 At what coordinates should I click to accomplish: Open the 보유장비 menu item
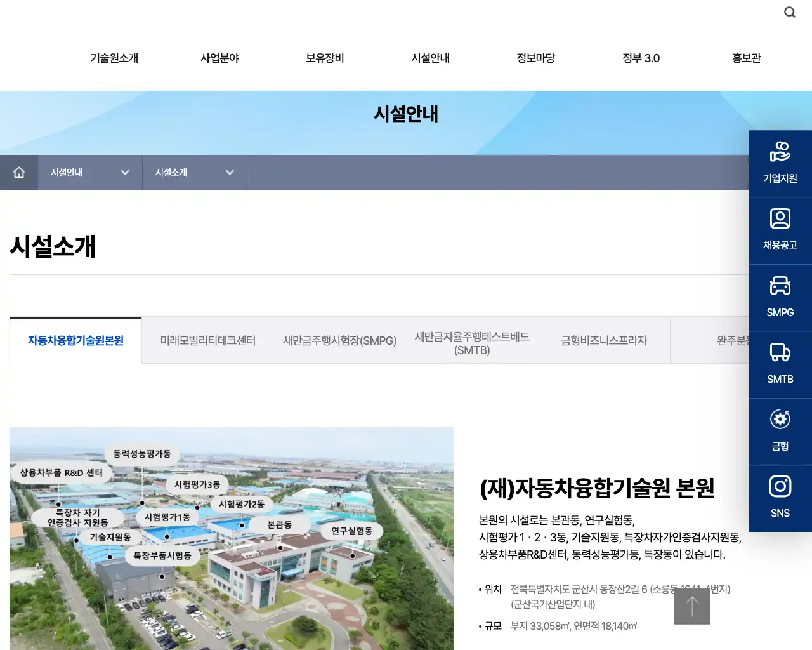(x=324, y=58)
